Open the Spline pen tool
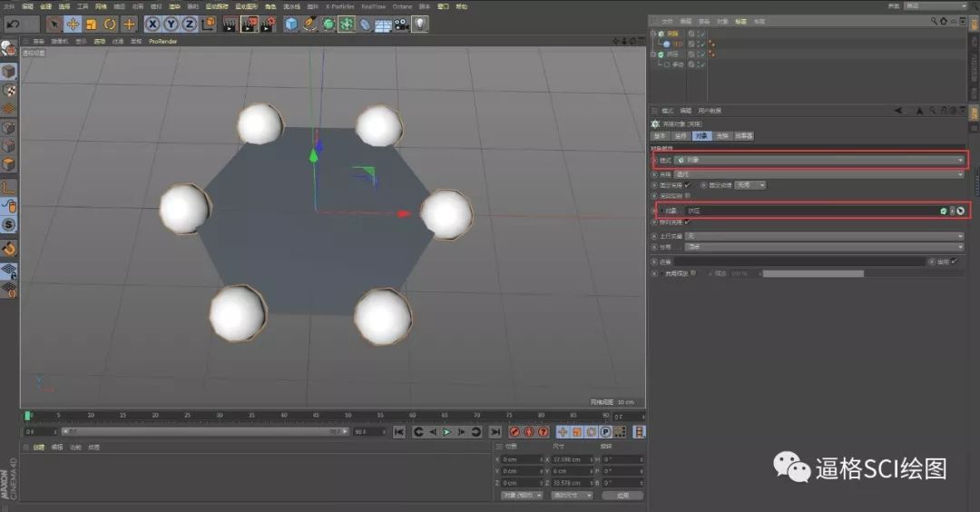The image size is (980, 512). [310, 25]
